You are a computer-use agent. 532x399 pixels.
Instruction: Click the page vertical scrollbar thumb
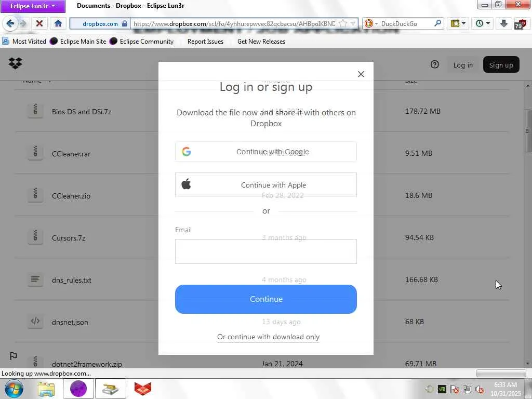tap(528, 130)
